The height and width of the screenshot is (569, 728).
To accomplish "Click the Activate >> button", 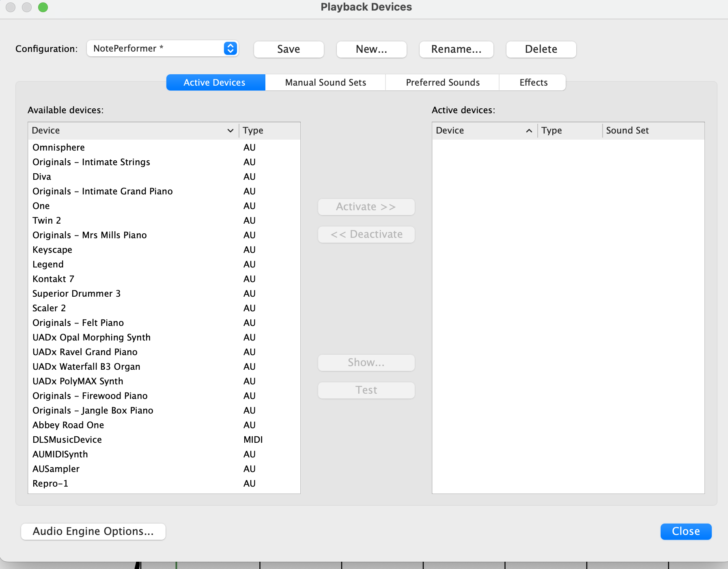I will pos(366,207).
